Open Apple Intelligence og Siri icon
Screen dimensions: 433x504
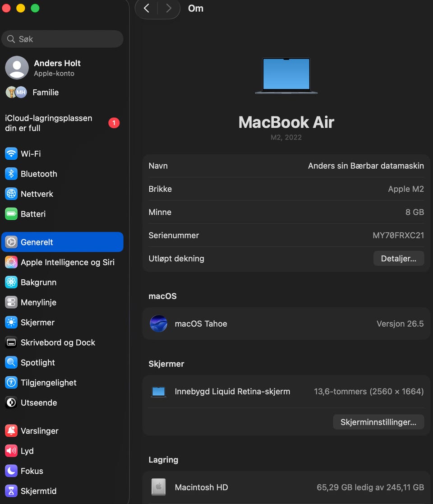[11, 262]
